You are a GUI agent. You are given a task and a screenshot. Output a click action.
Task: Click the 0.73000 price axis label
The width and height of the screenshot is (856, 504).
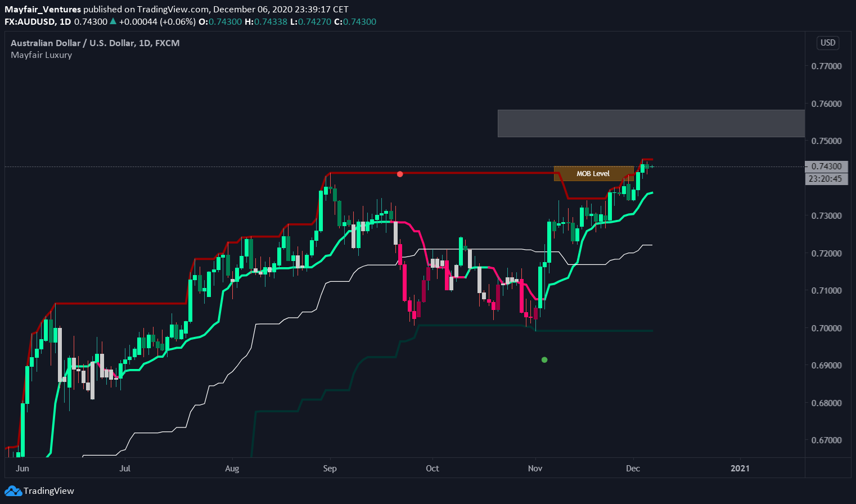click(826, 215)
